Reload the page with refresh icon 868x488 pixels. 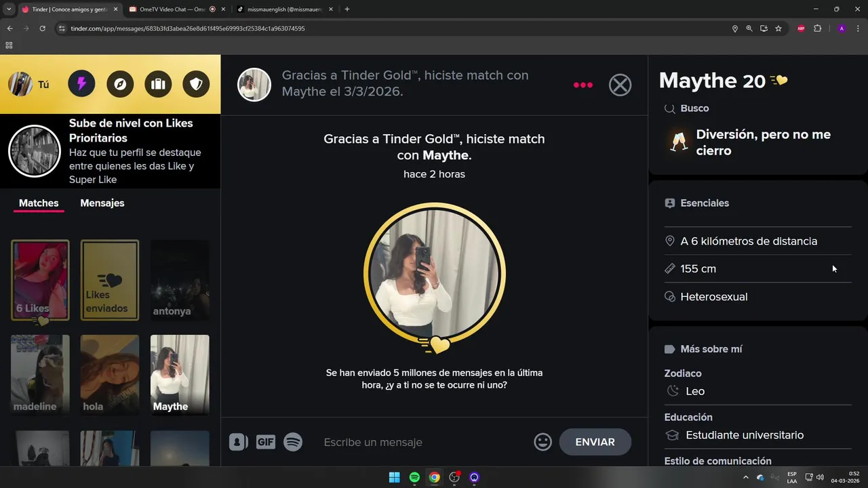pyautogui.click(x=42, y=28)
